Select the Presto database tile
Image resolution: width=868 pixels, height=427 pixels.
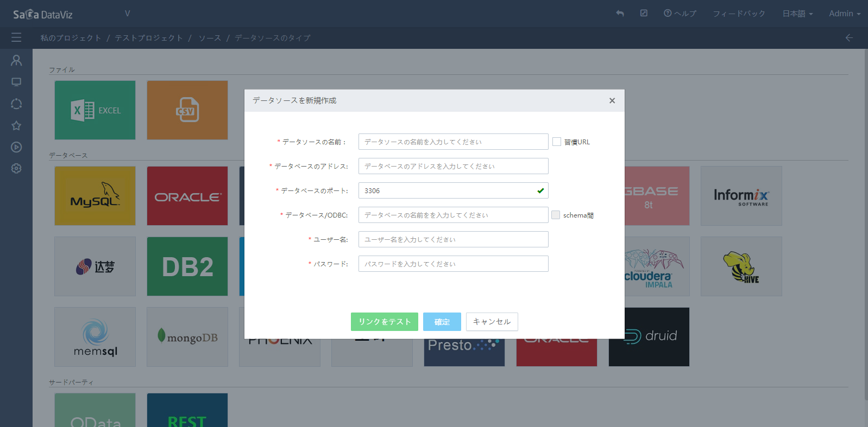pyautogui.click(x=464, y=353)
